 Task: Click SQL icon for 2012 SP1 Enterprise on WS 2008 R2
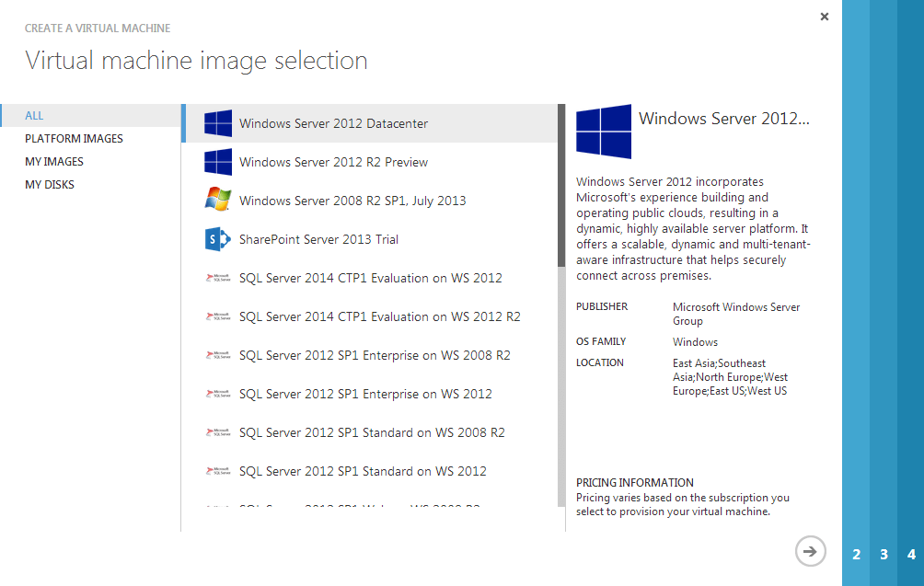coord(218,355)
